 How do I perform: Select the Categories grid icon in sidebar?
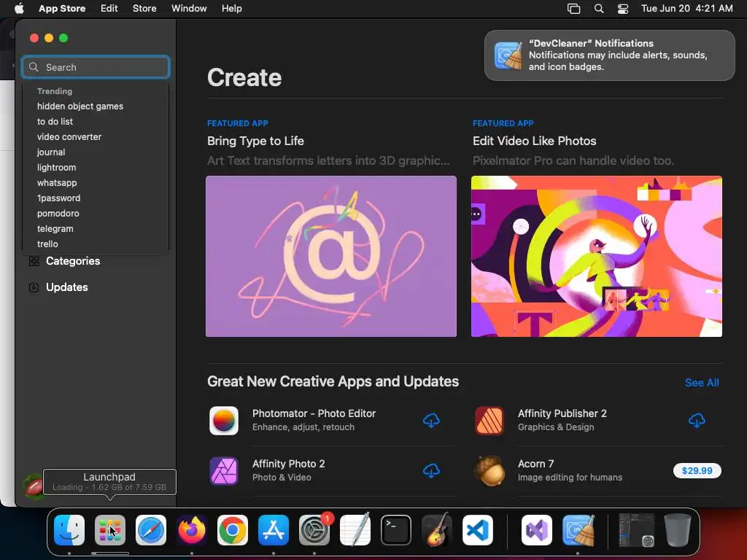click(x=34, y=261)
